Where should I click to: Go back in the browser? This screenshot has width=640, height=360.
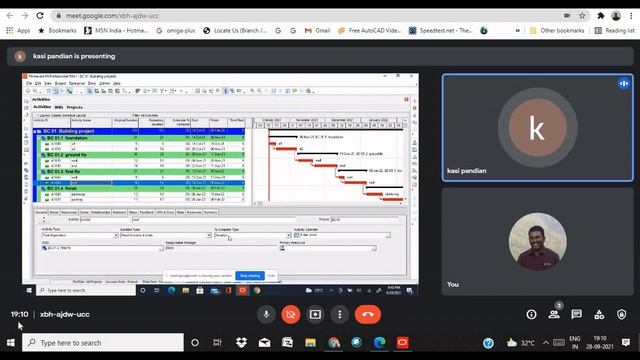pos(10,16)
